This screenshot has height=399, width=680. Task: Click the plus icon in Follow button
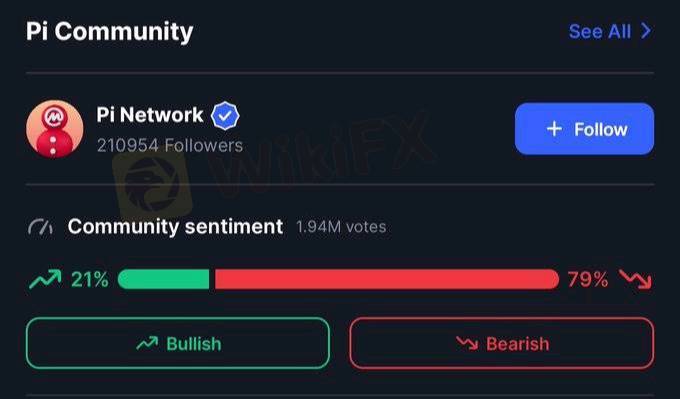(x=554, y=129)
